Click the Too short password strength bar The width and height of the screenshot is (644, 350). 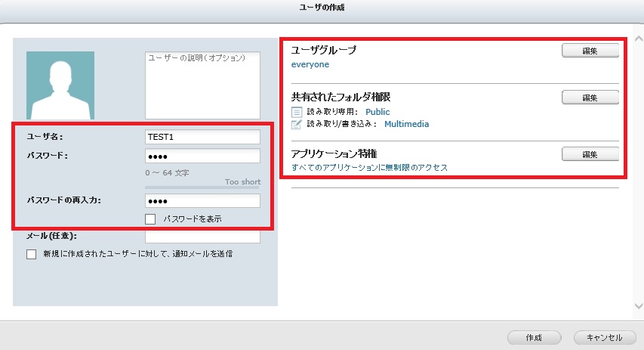tap(202, 187)
